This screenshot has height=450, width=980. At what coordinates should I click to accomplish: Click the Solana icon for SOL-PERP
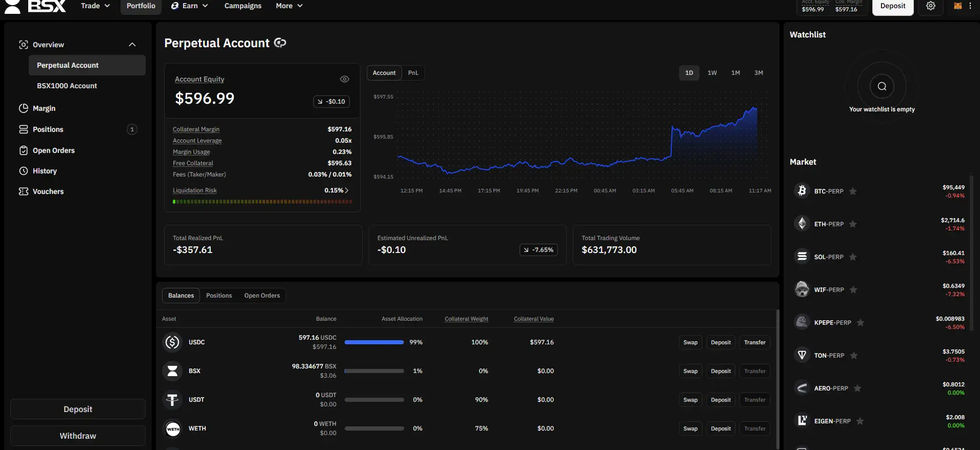802,257
